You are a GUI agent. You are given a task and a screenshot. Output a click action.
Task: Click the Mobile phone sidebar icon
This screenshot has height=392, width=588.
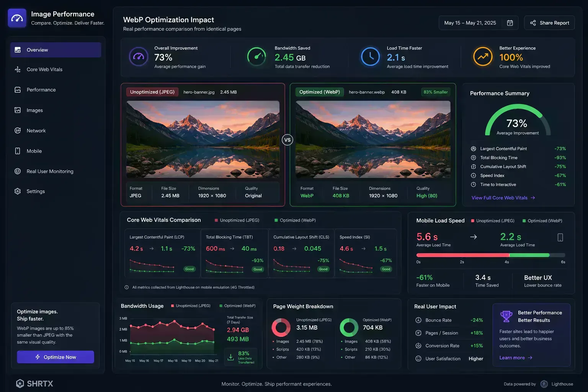pos(18,151)
